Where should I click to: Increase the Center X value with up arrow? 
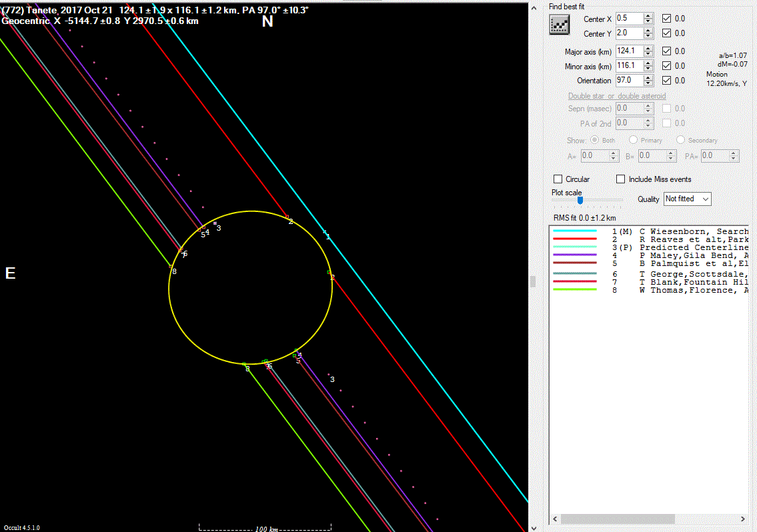(648, 15)
